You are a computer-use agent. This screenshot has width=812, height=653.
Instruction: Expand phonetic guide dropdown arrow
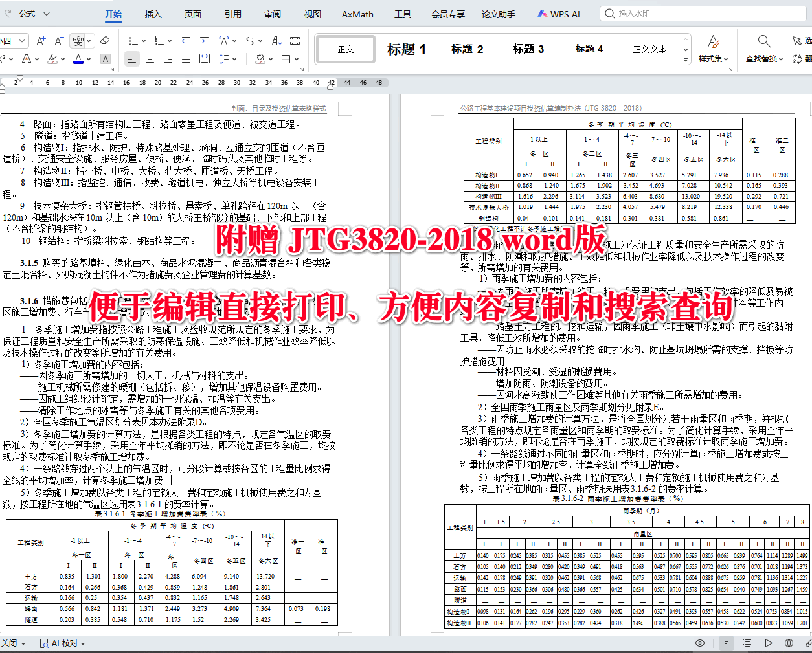[x=89, y=41]
